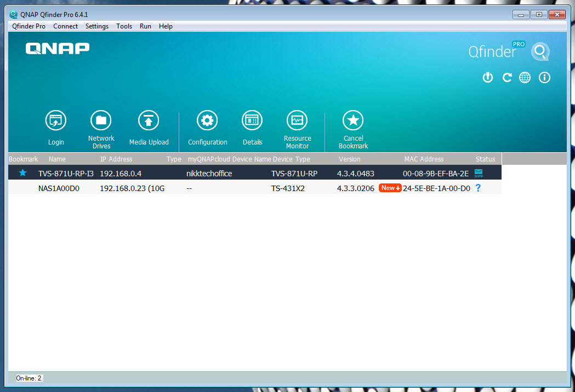The height and width of the screenshot is (392, 575).
Task: Click the New firmware badge for NAS1A00D0
Action: (390, 188)
